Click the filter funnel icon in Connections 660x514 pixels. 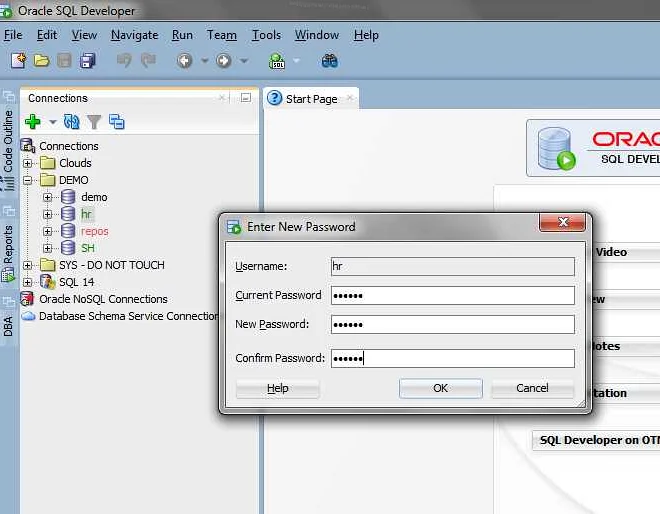(94, 122)
